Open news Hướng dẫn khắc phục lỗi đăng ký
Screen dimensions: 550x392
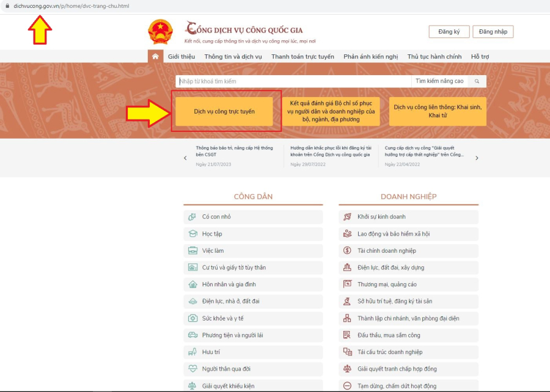[331, 151]
